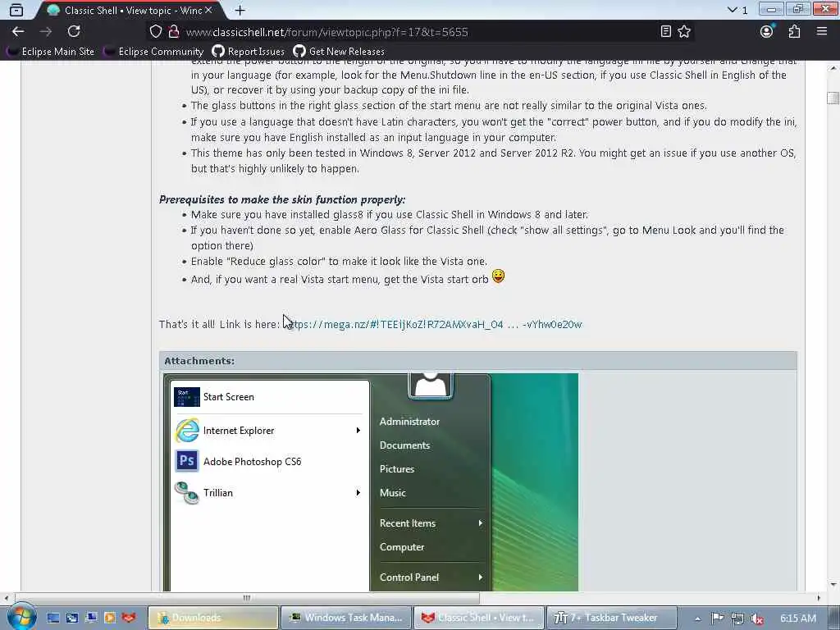840x630 pixels.
Task: Click the URL address field
Action: click(418, 32)
